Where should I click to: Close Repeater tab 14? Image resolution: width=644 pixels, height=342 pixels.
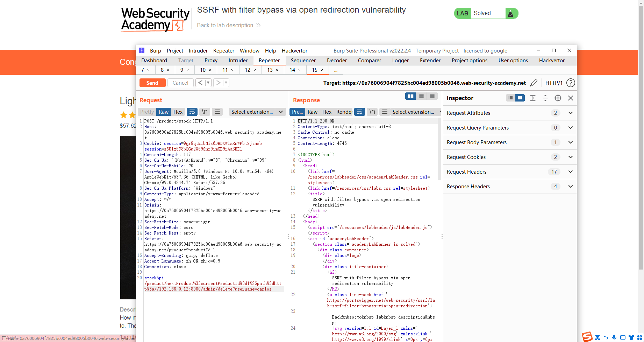click(x=299, y=70)
